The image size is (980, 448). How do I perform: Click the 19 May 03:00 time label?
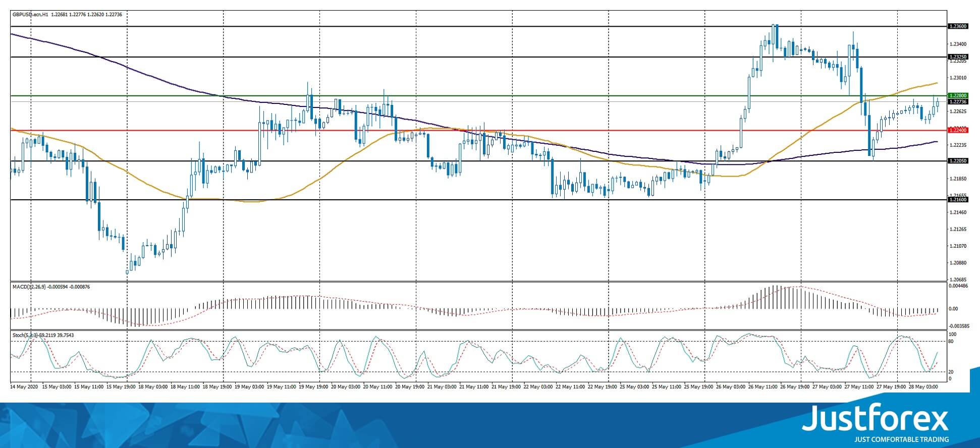(x=249, y=386)
